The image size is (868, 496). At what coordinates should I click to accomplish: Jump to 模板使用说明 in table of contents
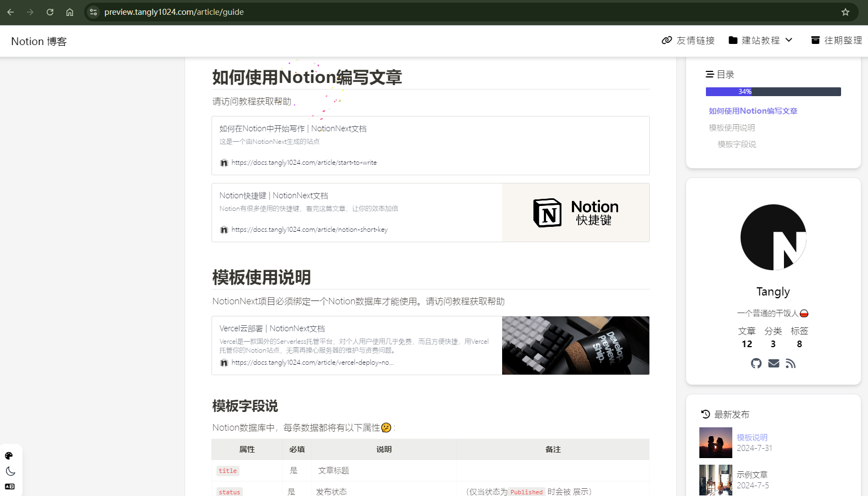pyautogui.click(x=732, y=127)
